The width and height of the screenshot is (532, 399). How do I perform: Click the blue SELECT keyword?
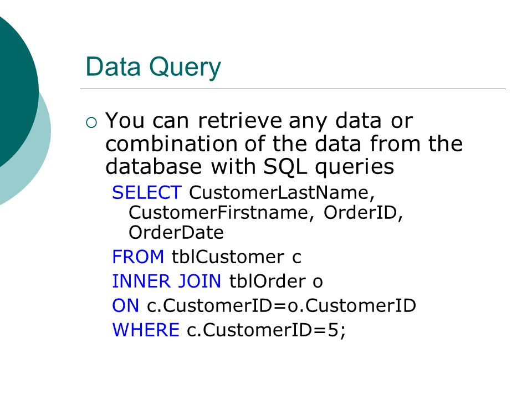(147, 192)
